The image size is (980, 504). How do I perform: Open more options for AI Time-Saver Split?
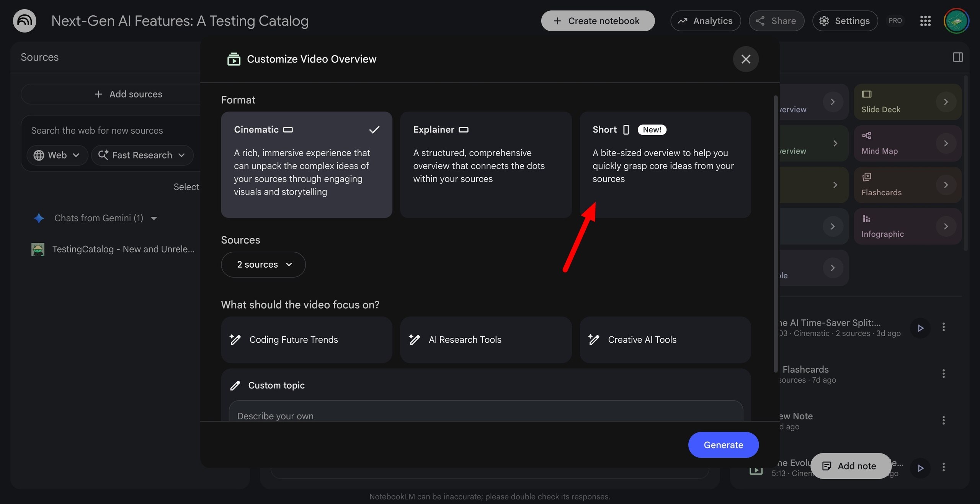pos(944,327)
